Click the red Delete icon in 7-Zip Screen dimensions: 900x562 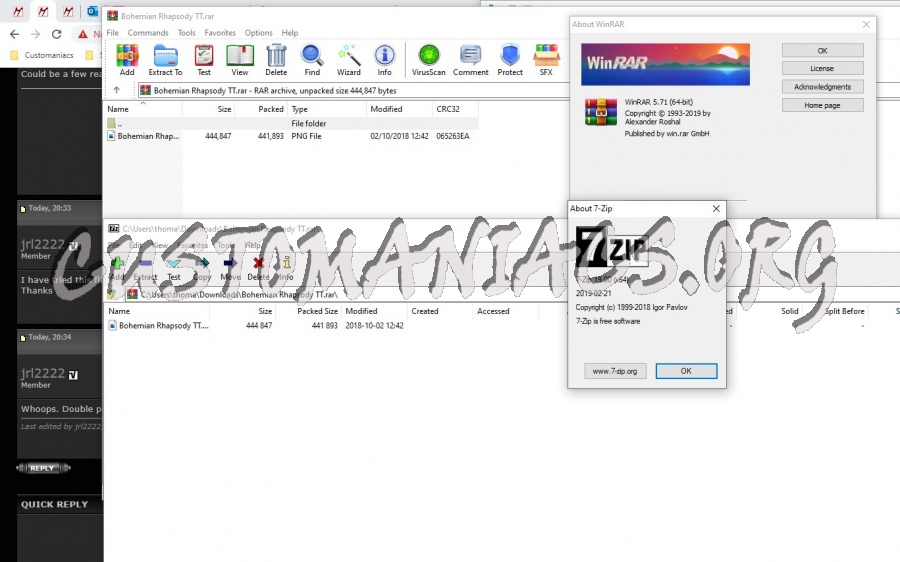(258, 269)
